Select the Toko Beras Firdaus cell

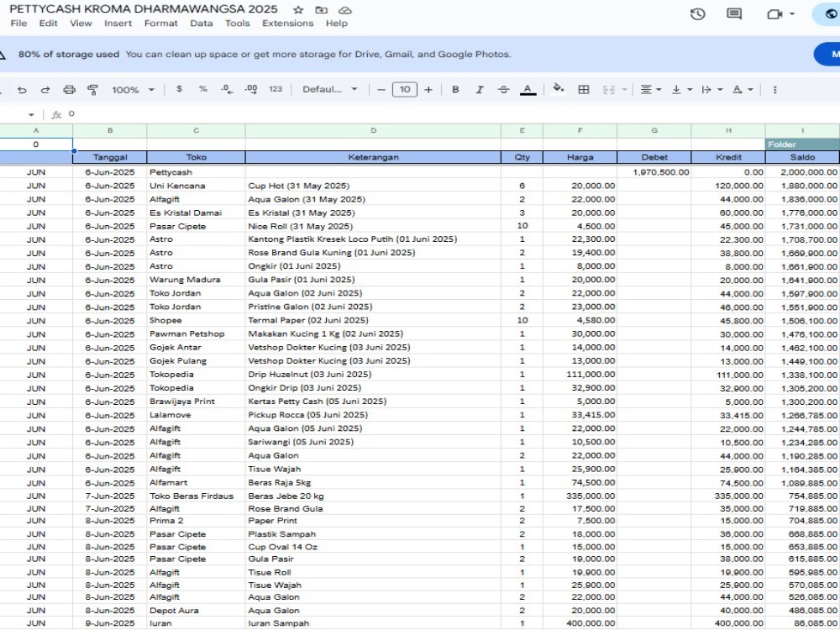click(x=196, y=496)
